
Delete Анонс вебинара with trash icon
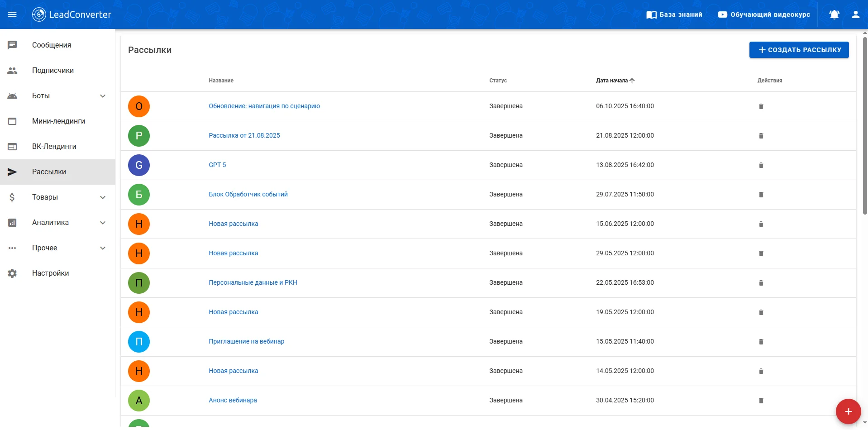pos(761,401)
